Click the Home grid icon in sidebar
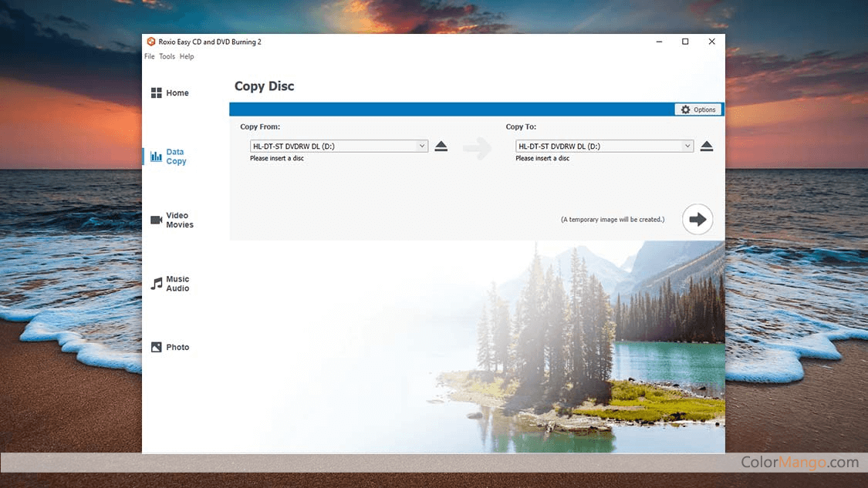The height and width of the screenshot is (488, 868). (x=156, y=93)
